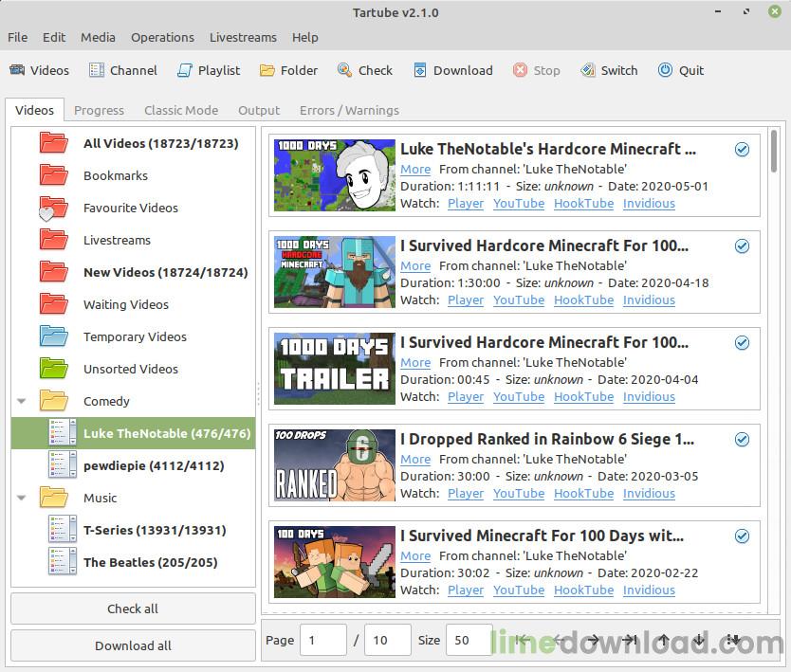The height and width of the screenshot is (672, 791).
Task: Open the YouTube link of the 00:45 trailer
Action: pos(519,397)
